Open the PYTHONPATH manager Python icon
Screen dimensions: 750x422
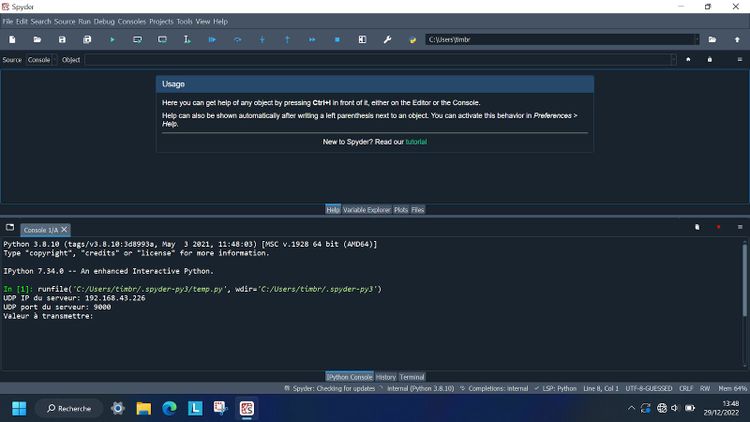[412, 40]
